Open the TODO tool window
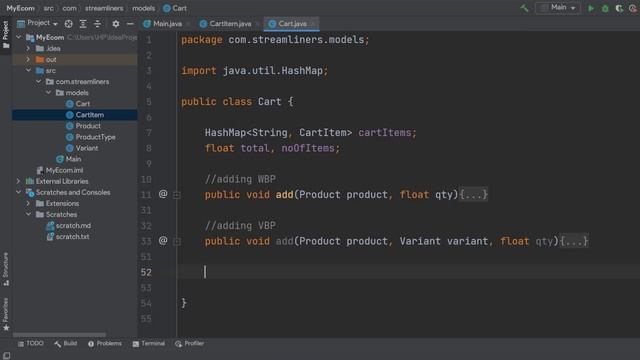Screen dimensions: 640x360 (x=31, y=344)
